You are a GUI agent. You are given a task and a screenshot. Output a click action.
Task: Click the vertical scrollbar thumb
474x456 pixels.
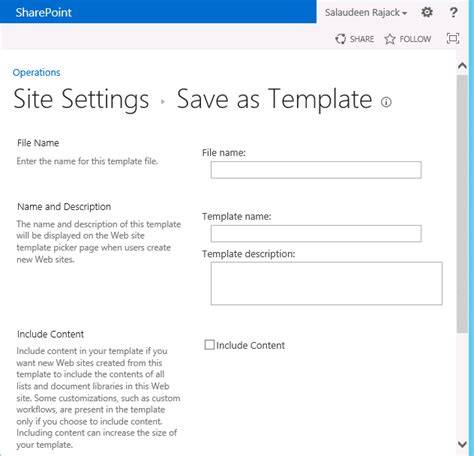click(x=462, y=204)
